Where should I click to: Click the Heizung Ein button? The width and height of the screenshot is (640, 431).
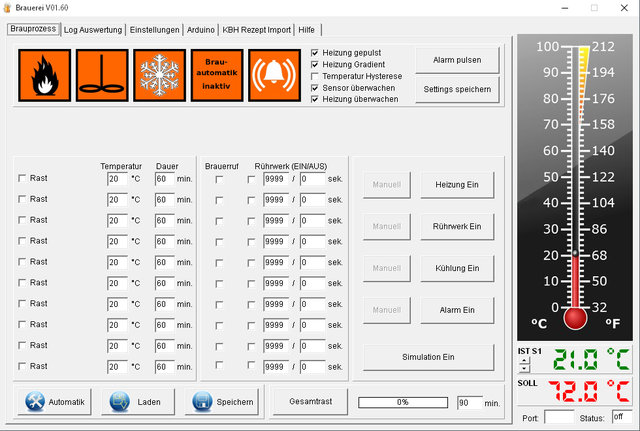tap(457, 185)
